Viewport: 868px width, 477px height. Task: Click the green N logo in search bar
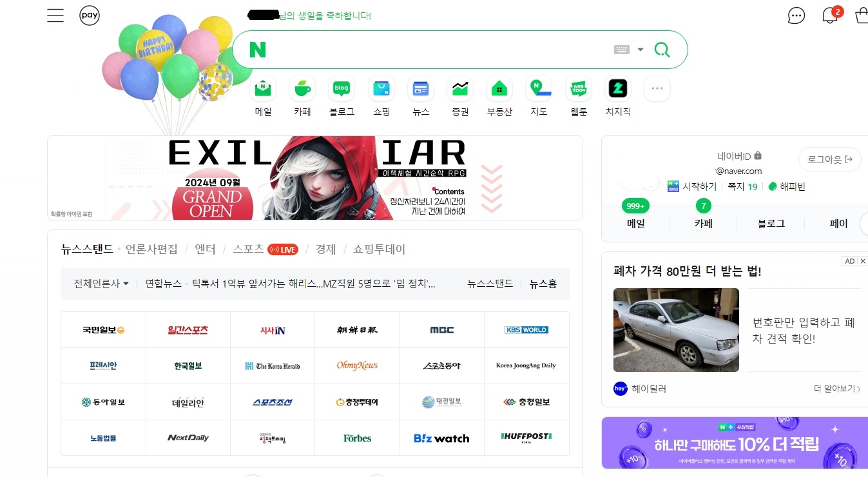pos(257,50)
